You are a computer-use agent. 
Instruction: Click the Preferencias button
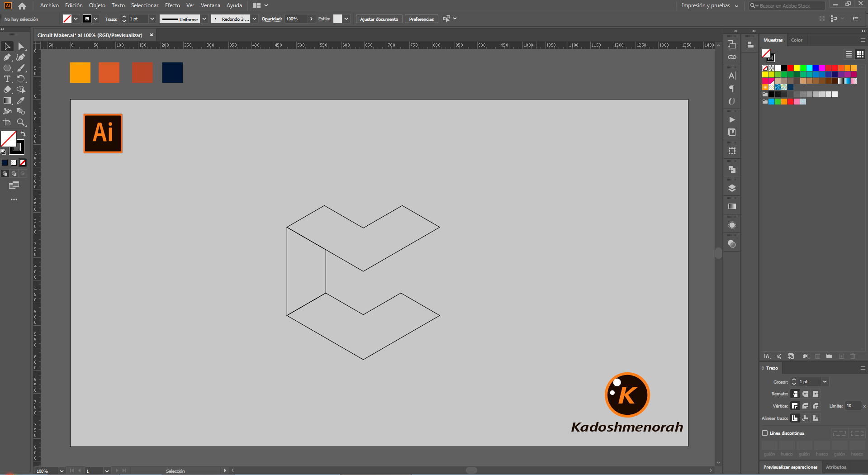click(x=421, y=19)
